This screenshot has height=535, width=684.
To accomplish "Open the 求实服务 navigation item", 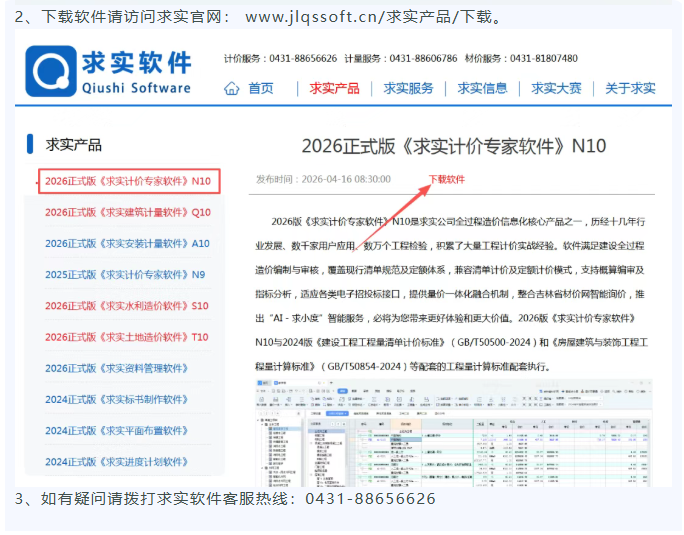I will point(408,89).
